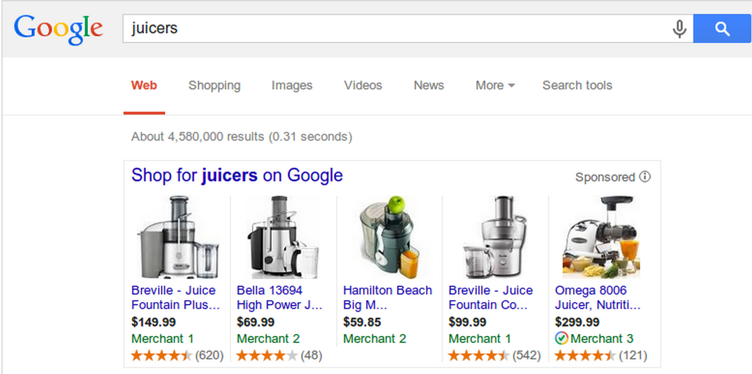Click the search box containing juicers

pyautogui.click(x=397, y=29)
